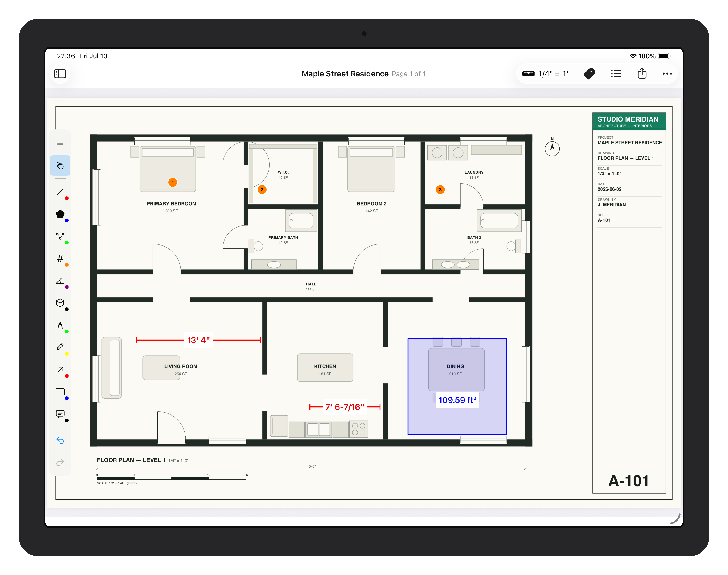Tap the share/export icon
The height and width of the screenshot is (575, 728).
(642, 73)
